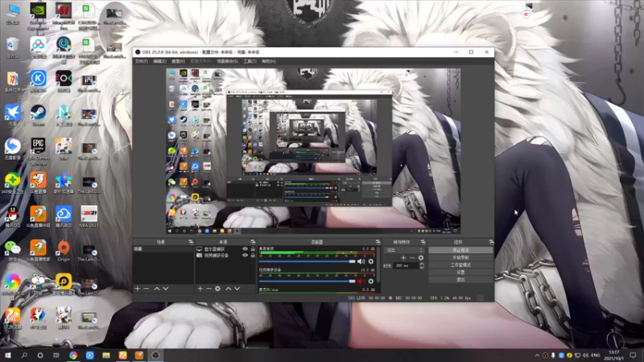
Task: Open settings gear for desktop audio channel
Action: click(x=371, y=261)
